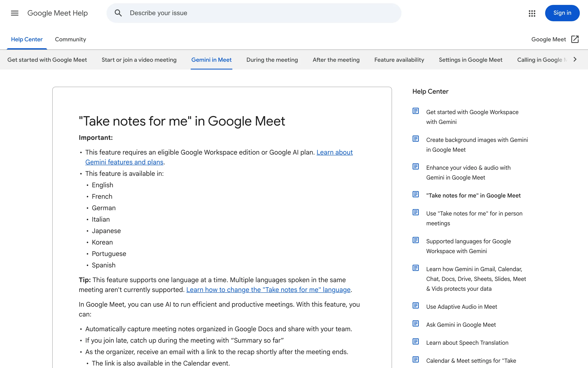Click article icon beside Learn about Speech Translation

(415, 341)
